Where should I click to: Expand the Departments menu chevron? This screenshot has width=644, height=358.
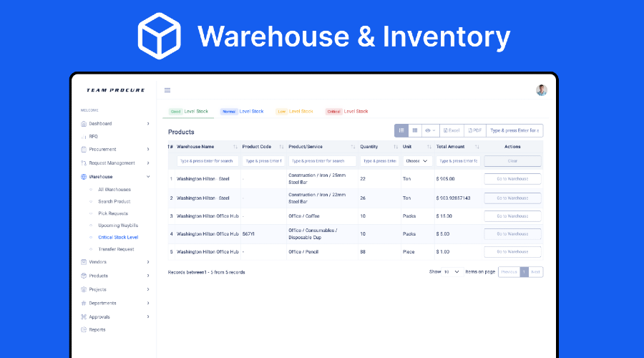tap(148, 303)
